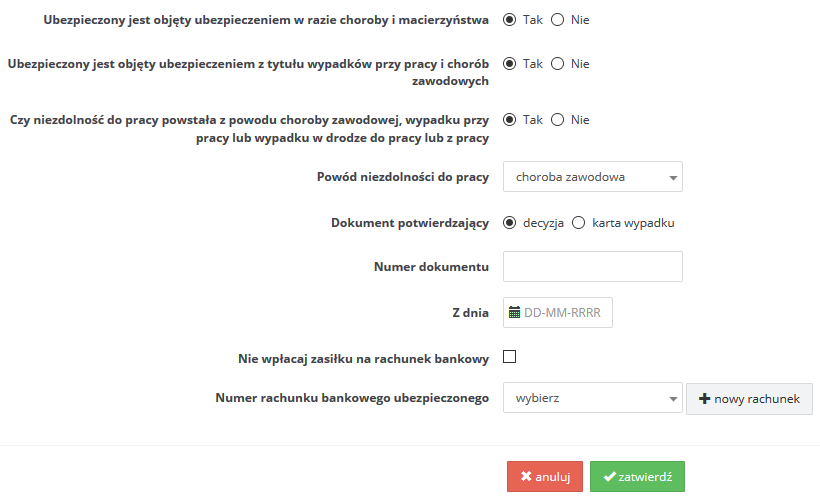Select Nie for choroby i macierzyństwa insurance
The image size is (820, 504).
[557, 20]
